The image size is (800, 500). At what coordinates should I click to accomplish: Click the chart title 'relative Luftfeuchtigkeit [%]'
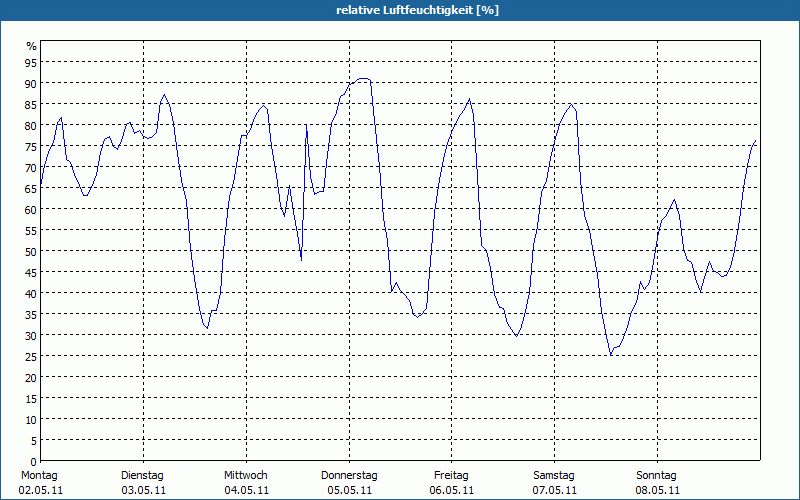click(417, 10)
